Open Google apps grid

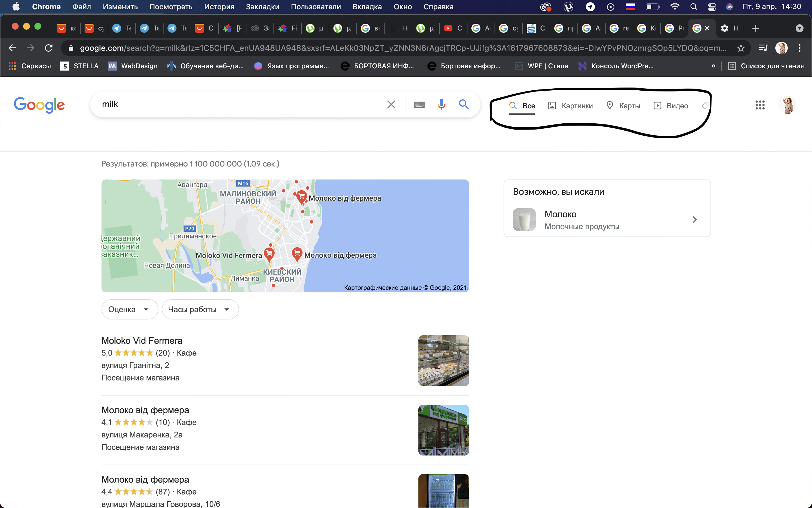(x=760, y=105)
